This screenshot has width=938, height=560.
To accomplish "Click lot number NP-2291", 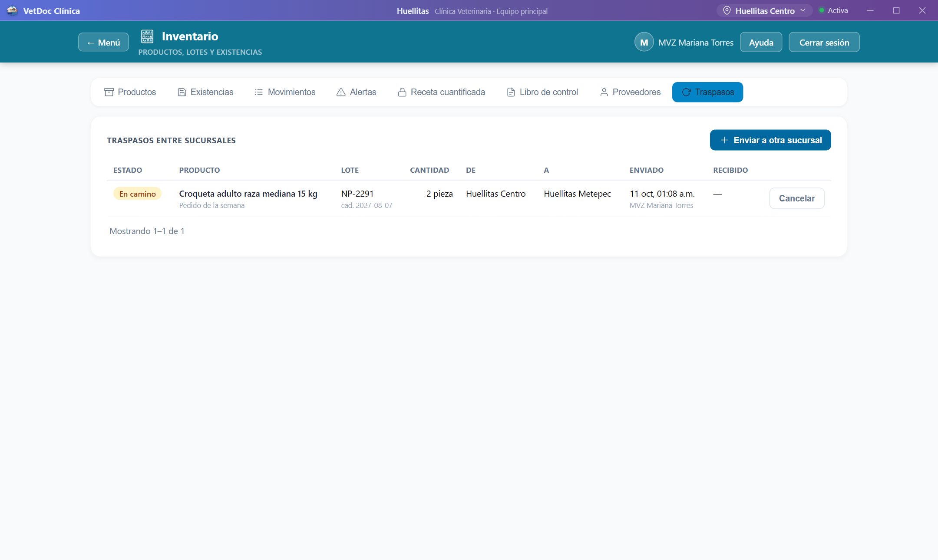I will pos(357,194).
